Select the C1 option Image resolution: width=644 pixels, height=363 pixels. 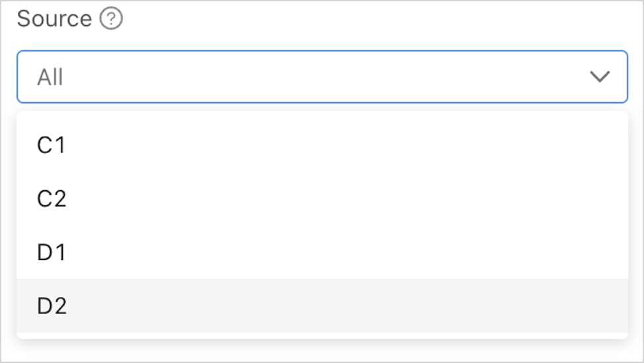[51, 145]
